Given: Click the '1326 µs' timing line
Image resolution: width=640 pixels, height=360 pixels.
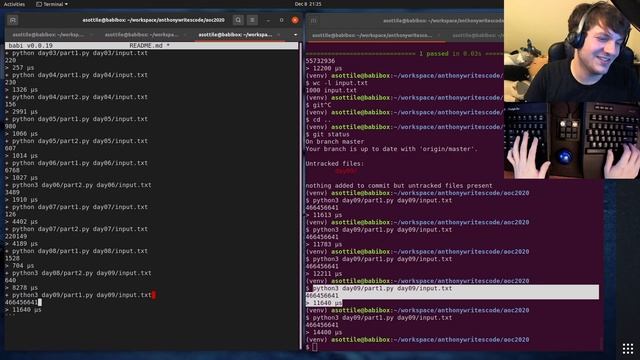Looking at the screenshot, I should 21,90.
